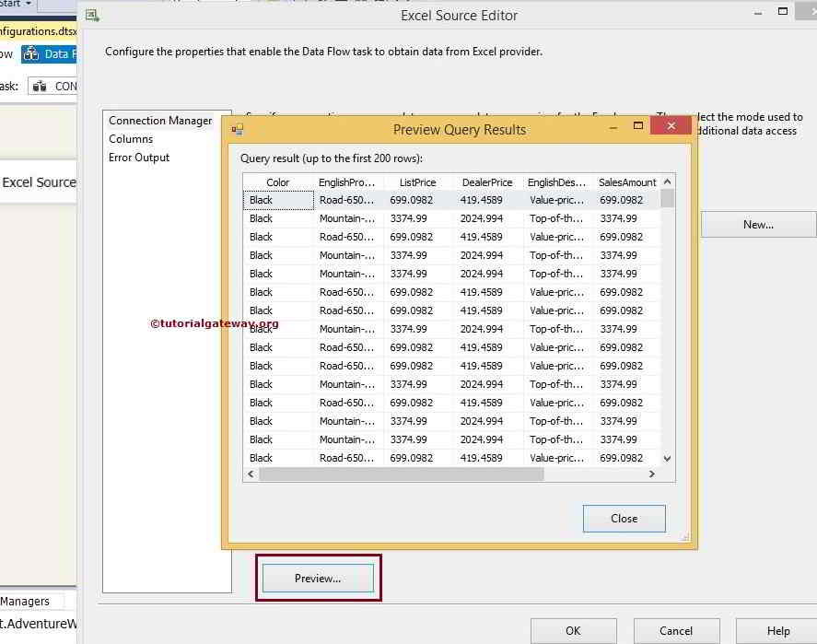
Task: Click the Excel Source Editor titlebar icon
Action: (91, 16)
